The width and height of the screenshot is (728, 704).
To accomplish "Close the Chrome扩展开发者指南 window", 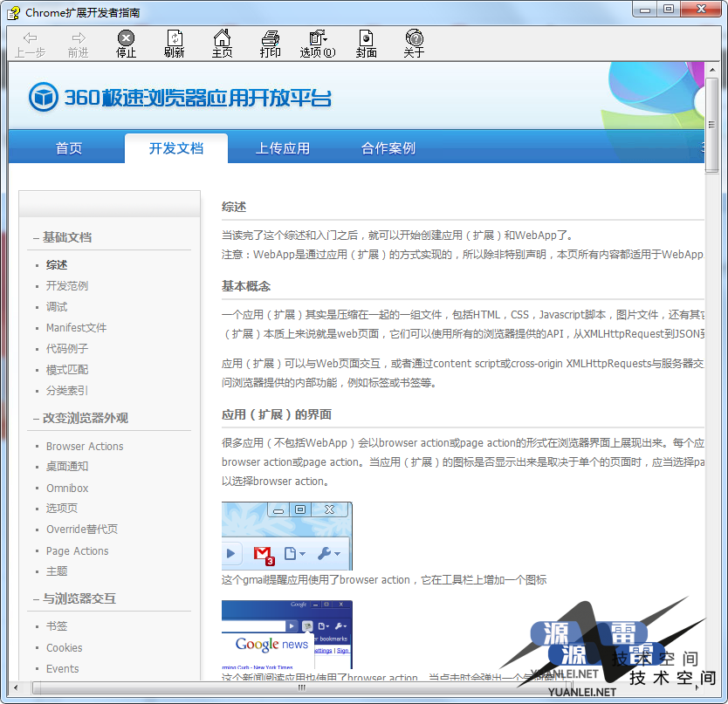I will (x=702, y=10).
